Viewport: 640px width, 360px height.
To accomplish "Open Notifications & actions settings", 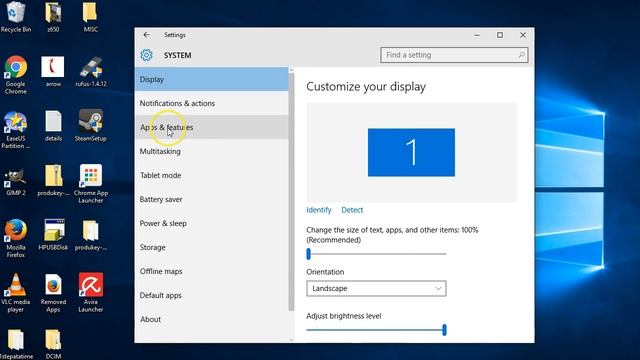I will 211,103.
